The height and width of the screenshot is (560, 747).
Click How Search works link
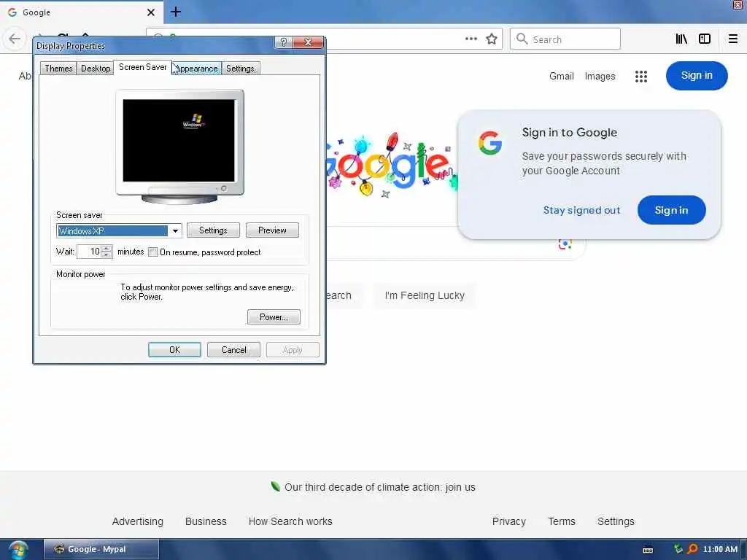click(290, 521)
